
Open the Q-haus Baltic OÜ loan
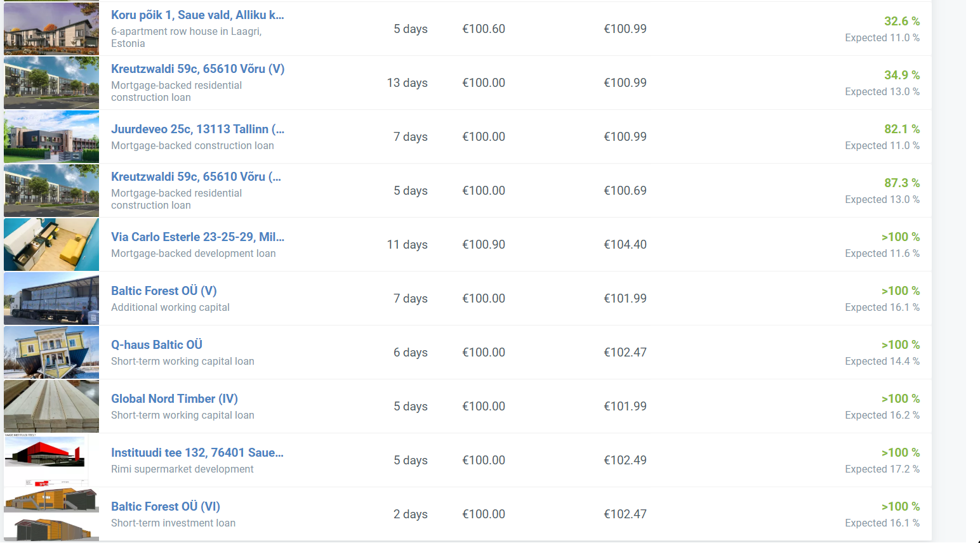[x=157, y=345]
